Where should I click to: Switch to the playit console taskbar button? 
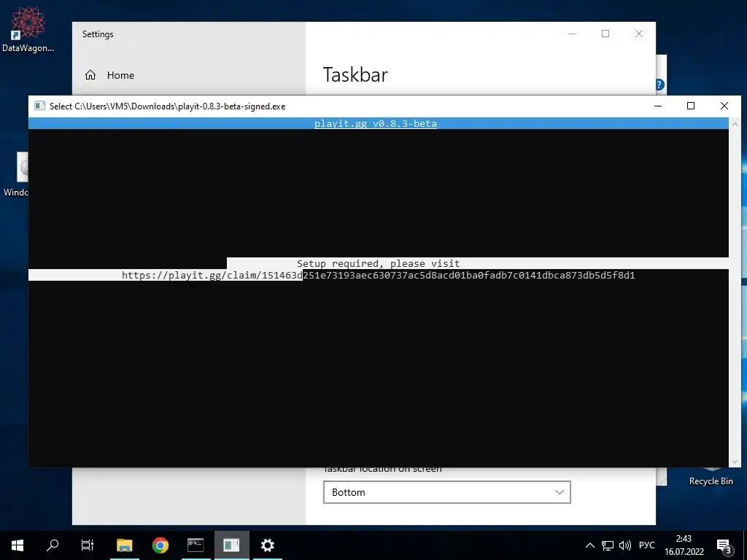[x=231, y=545]
